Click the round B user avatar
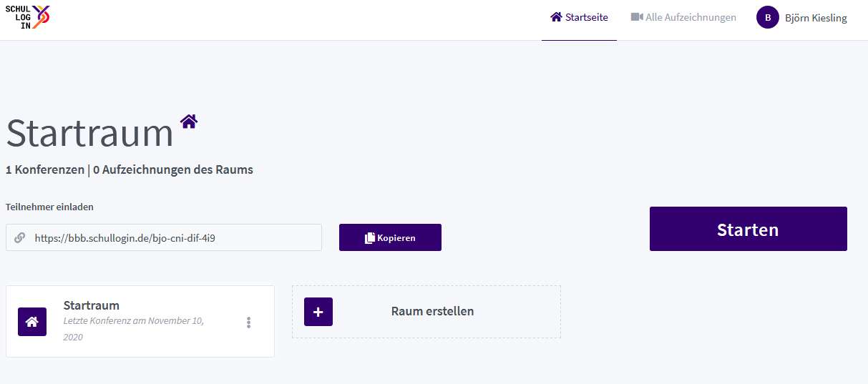This screenshot has height=384, width=868. click(x=768, y=17)
